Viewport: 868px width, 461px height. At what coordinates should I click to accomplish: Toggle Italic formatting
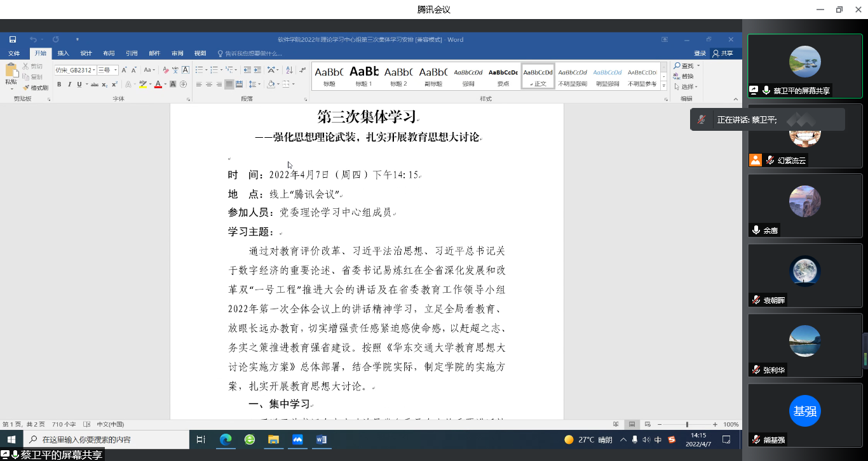pyautogui.click(x=69, y=84)
